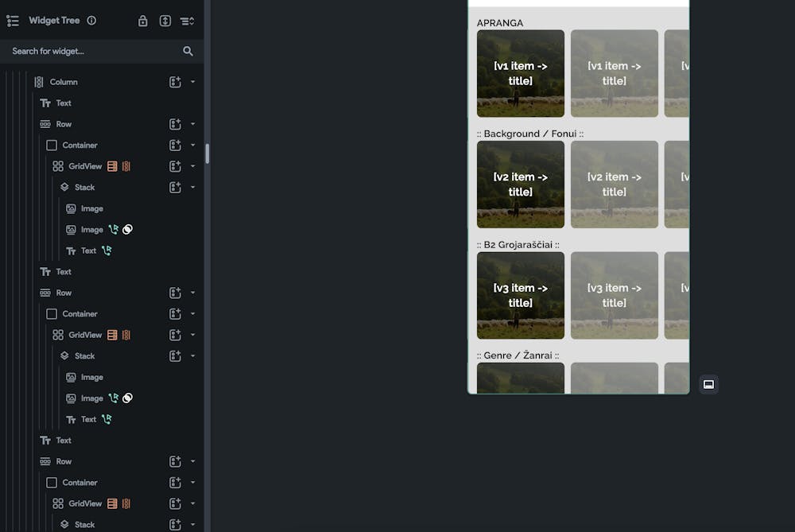Click the variable-binding icon on the first Stack's second Image

(x=113, y=229)
